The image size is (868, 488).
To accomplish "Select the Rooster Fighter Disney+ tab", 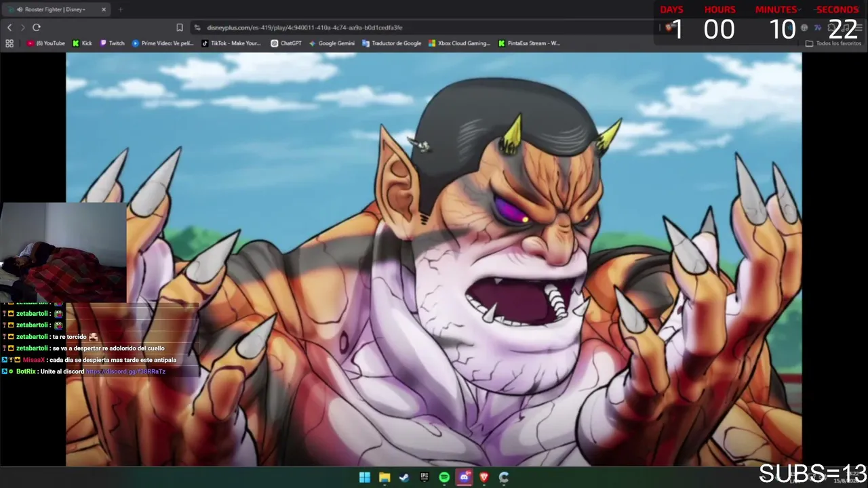I will coord(58,9).
